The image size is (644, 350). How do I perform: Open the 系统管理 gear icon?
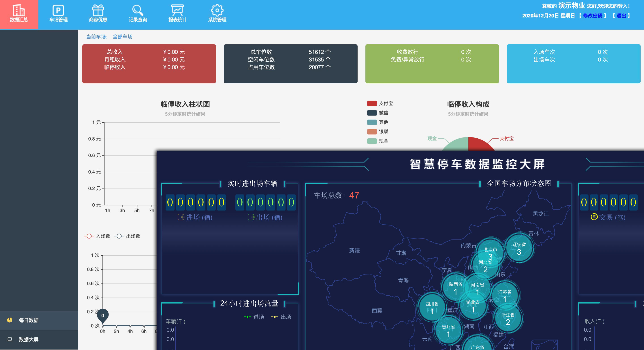[217, 10]
